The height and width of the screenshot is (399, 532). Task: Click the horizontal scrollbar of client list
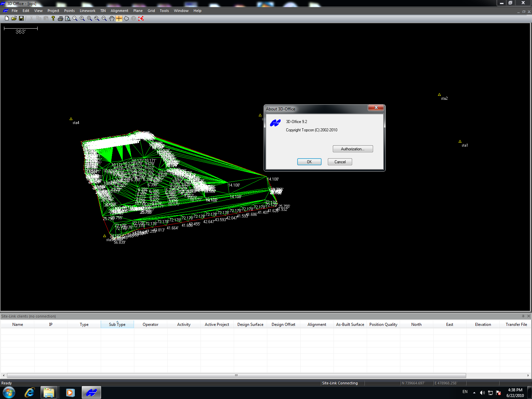236,375
